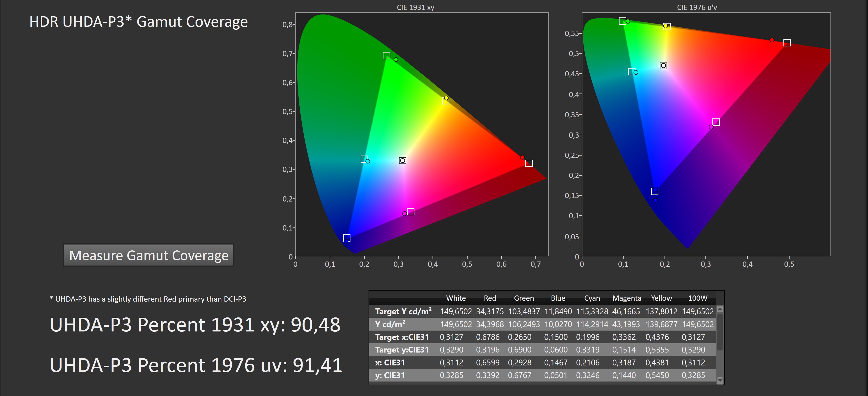Click red target square in CIE 1931 chart
The height and width of the screenshot is (396, 868).
click(x=529, y=163)
